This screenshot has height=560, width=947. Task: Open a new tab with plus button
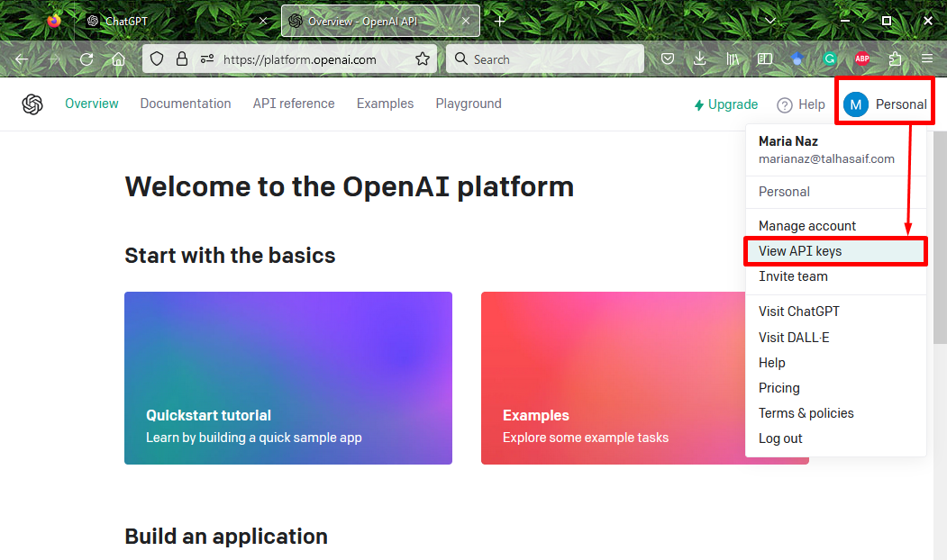tap(500, 20)
